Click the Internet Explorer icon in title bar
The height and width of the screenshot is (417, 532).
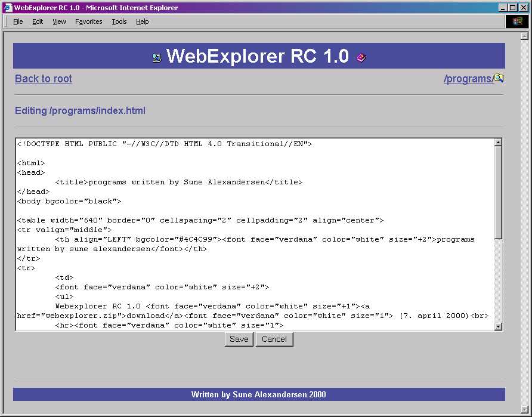pos(8,8)
